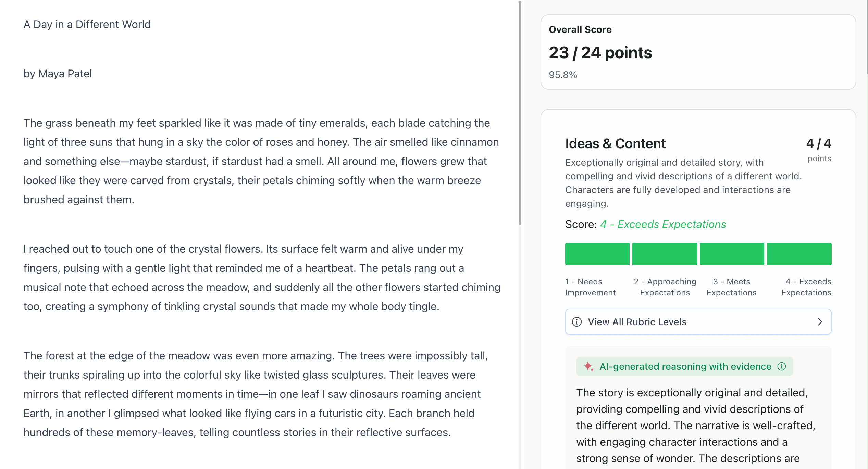Open View All Rubric Levels
This screenshot has height=469, width=868.
click(x=698, y=322)
